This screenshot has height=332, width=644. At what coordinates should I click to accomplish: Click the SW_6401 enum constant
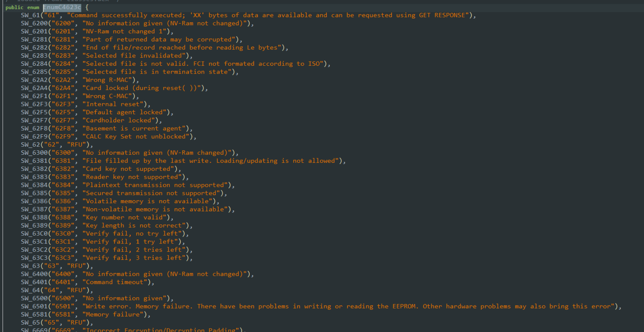click(34, 282)
